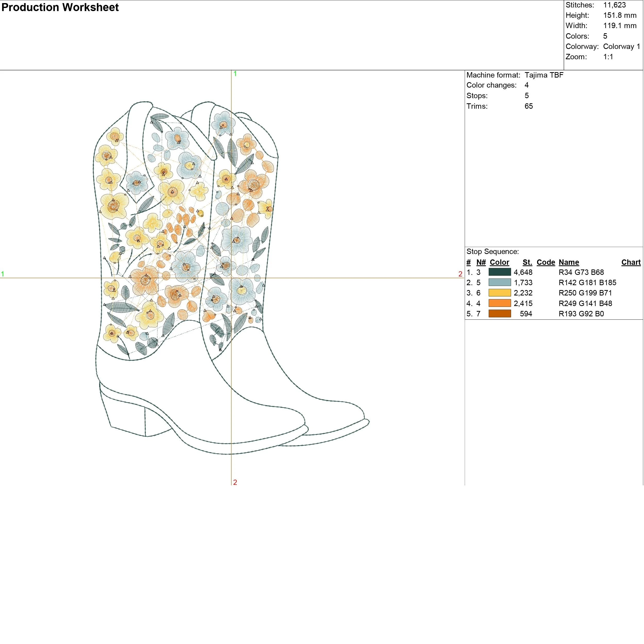The height and width of the screenshot is (644, 644).
Task: Click the Production Worksheet title
Action: click(x=60, y=7)
